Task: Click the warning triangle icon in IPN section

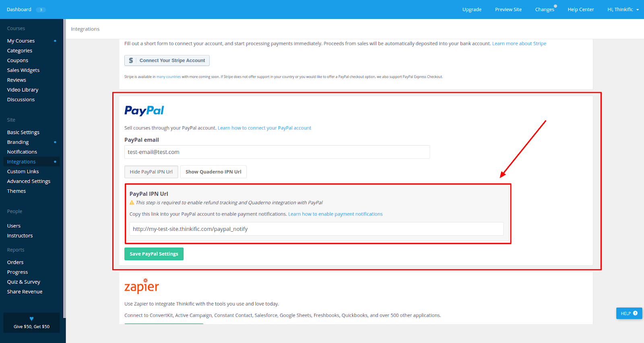Action: click(x=132, y=203)
